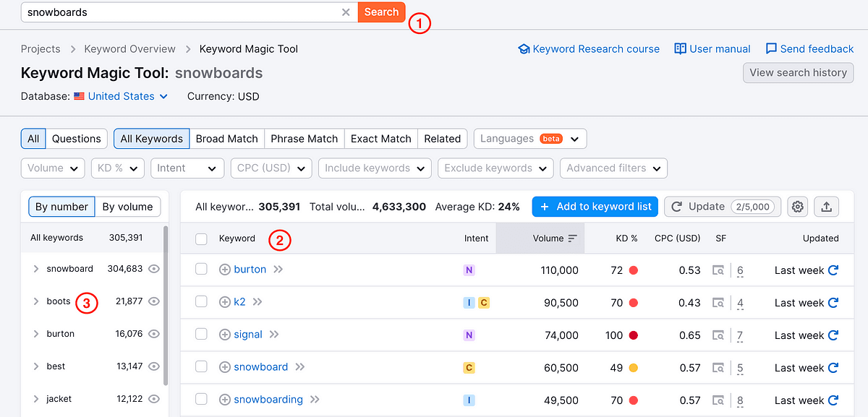Open the United States database dropdown
The height and width of the screenshot is (417, 868).
click(121, 96)
